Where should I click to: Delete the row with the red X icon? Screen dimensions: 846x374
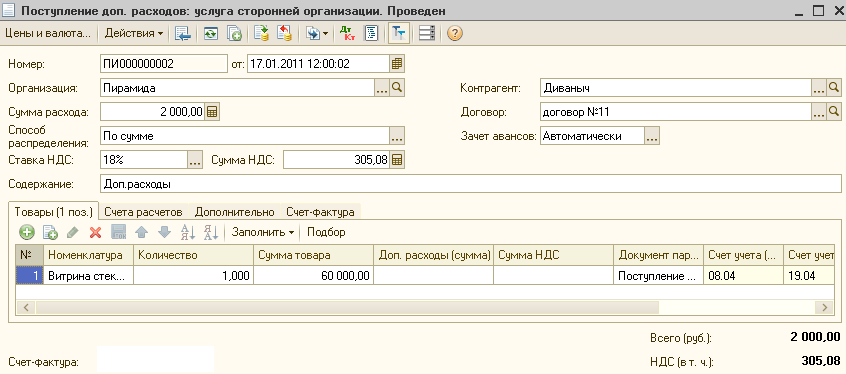pyautogui.click(x=95, y=233)
